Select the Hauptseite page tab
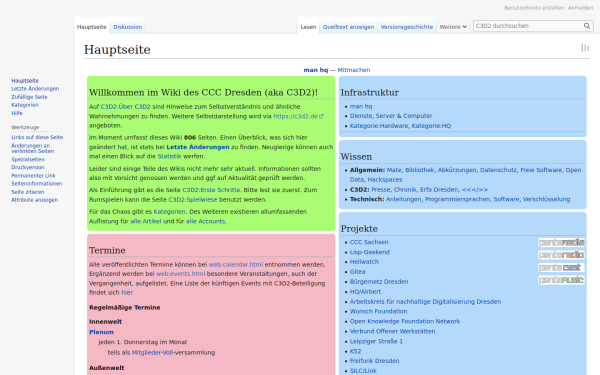Viewport: 600px width, 375px height. click(91, 27)
